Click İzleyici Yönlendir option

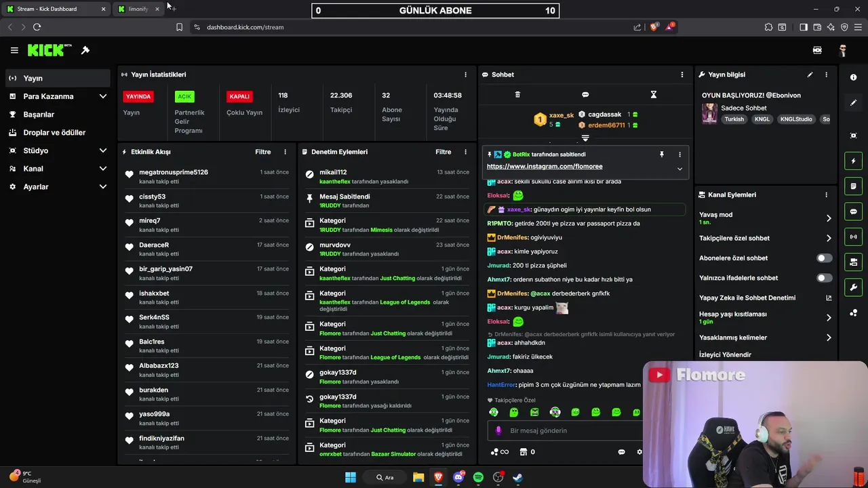point(725,354)
